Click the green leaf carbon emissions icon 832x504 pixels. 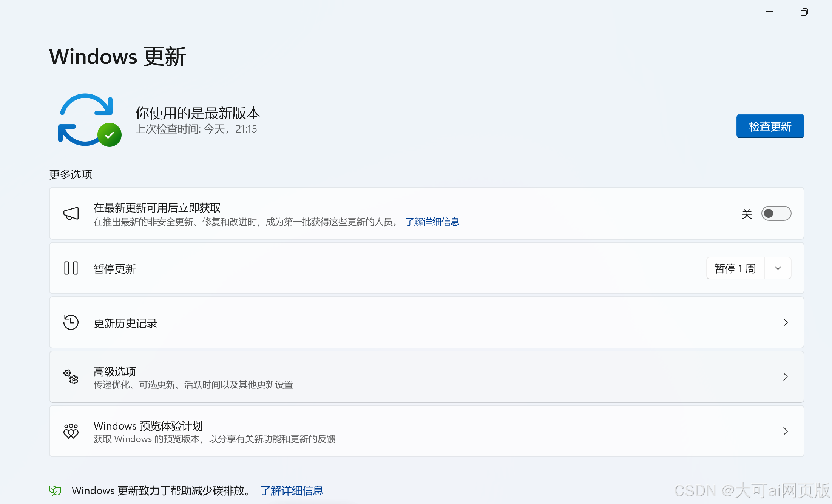(x=55, y=490)
